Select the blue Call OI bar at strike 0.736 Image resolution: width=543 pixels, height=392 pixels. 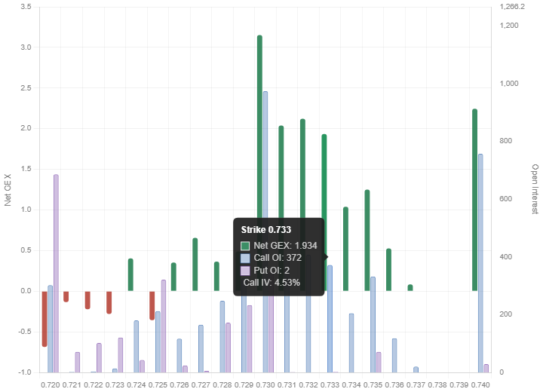tap(394, 356)
